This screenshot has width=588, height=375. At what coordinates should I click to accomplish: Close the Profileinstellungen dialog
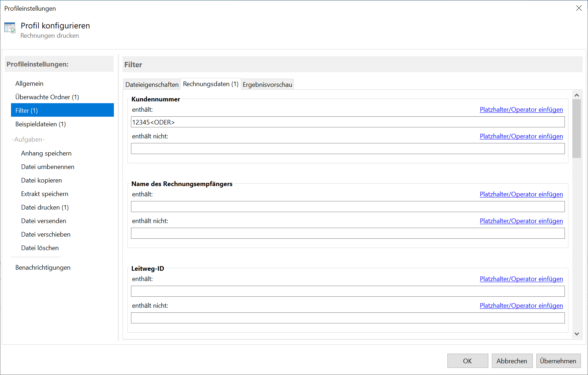pos(579,8)
